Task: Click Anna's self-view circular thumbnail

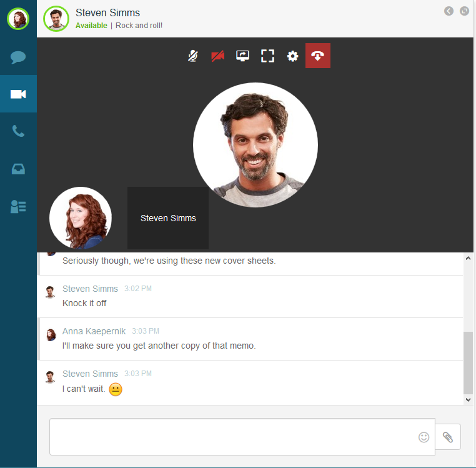Action: pyautogui.click(x=81, y=217)
